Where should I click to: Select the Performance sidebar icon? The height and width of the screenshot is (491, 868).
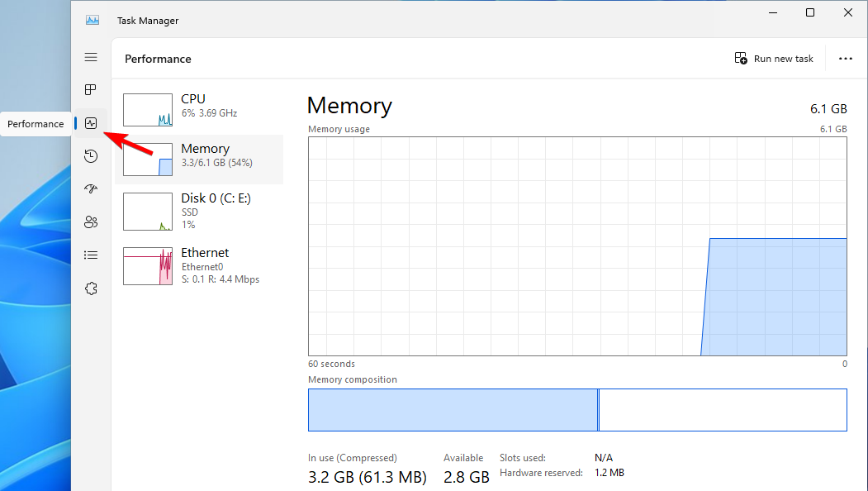91,123
